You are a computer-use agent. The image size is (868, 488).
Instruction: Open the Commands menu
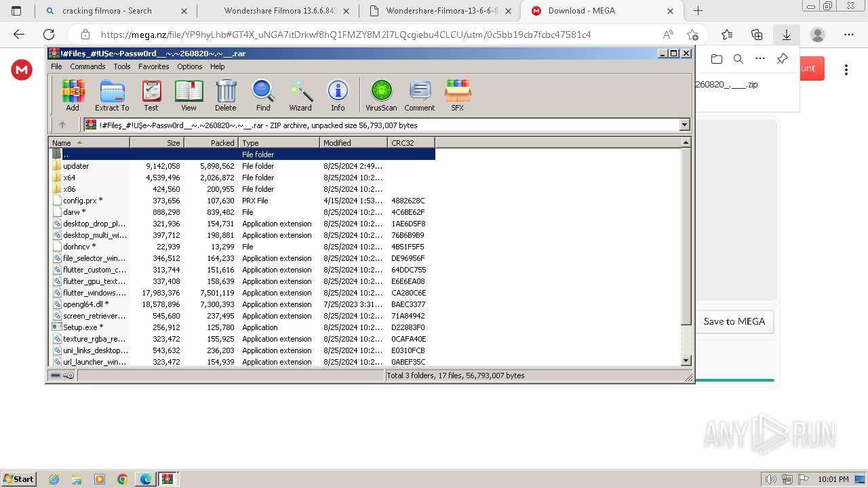pos(87,66)
